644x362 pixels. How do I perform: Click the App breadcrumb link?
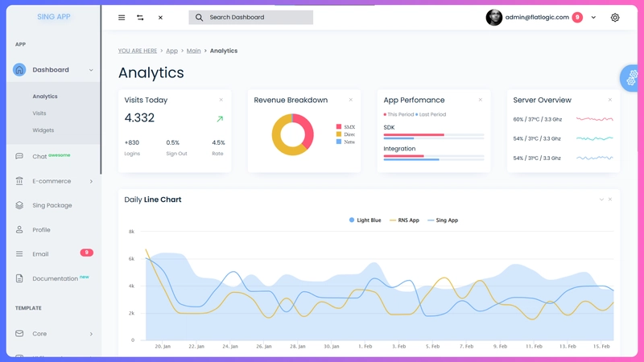(171, 51)
